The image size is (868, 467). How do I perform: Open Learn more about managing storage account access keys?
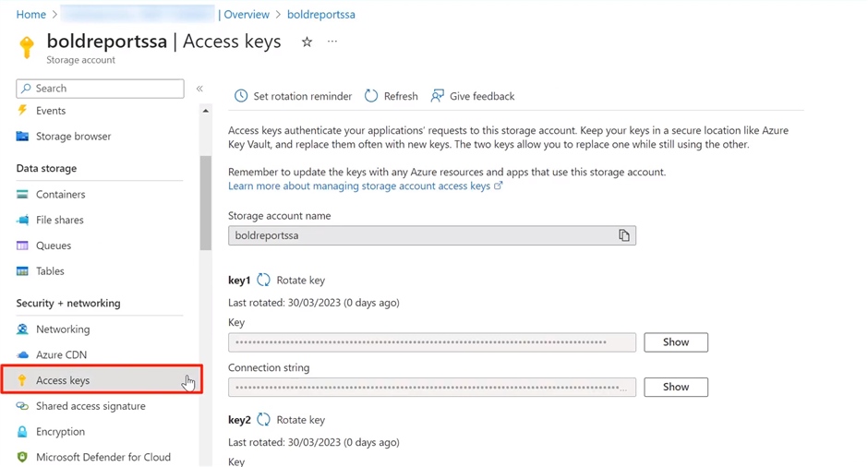365,186
